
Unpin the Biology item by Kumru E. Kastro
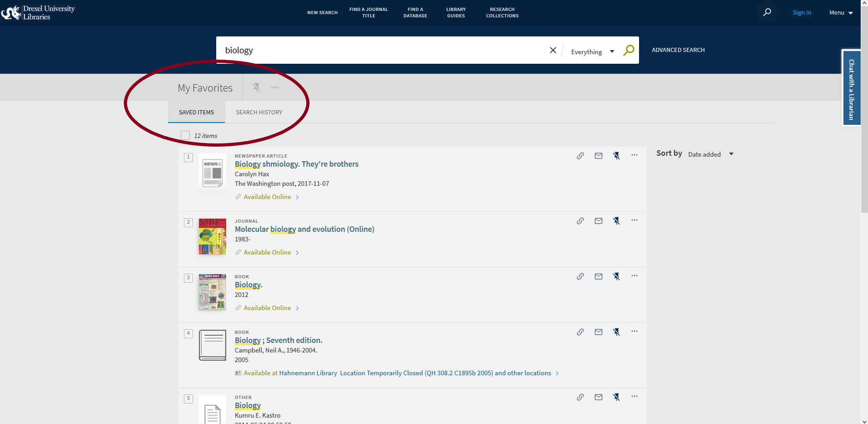coord(616,397)
